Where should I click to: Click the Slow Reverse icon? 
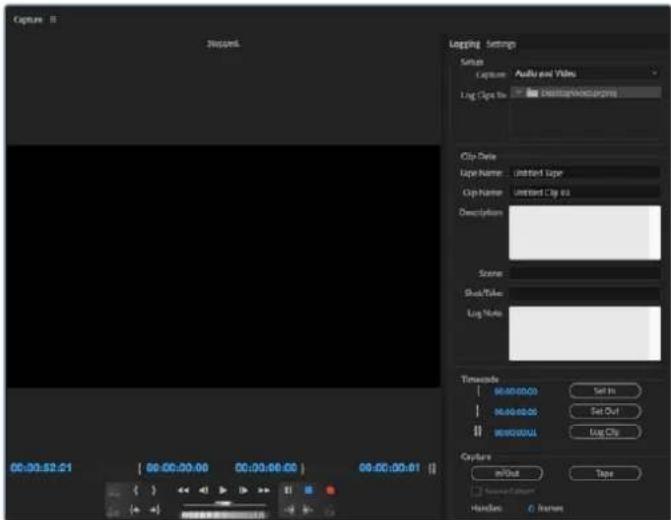pyautogui.click(x=289, y=510)
